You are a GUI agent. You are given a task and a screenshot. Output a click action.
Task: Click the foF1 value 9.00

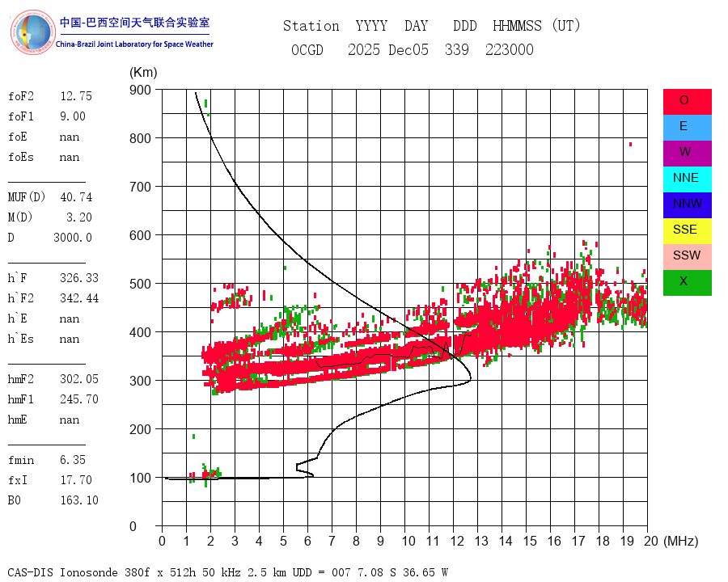click(x=73, y=116)
